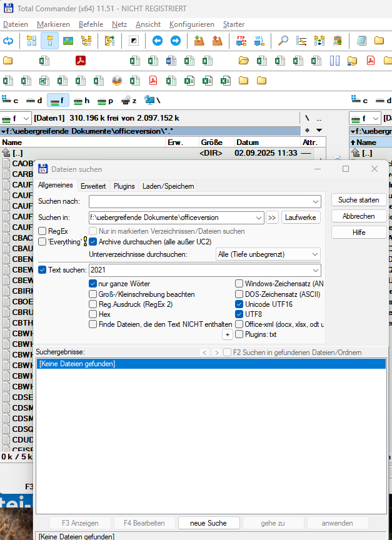Viewport: 392px width, 540px height.
Task: Click the + button beside Plugins: txt
Action: pyautogui.click(x=228, y=334)
